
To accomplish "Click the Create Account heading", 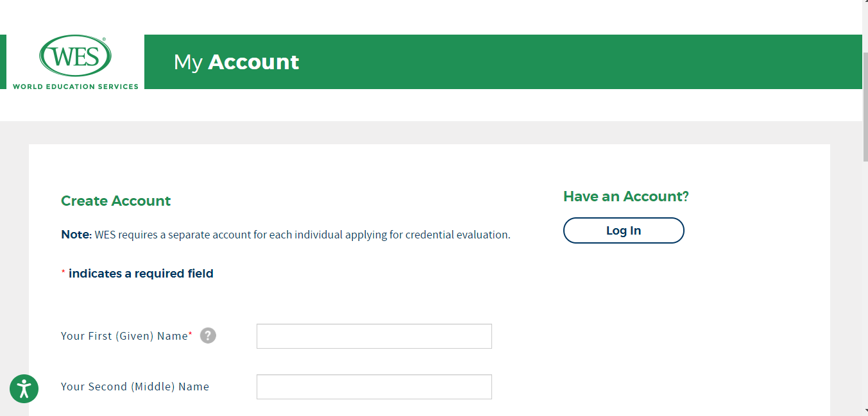I will coord(115,201).
